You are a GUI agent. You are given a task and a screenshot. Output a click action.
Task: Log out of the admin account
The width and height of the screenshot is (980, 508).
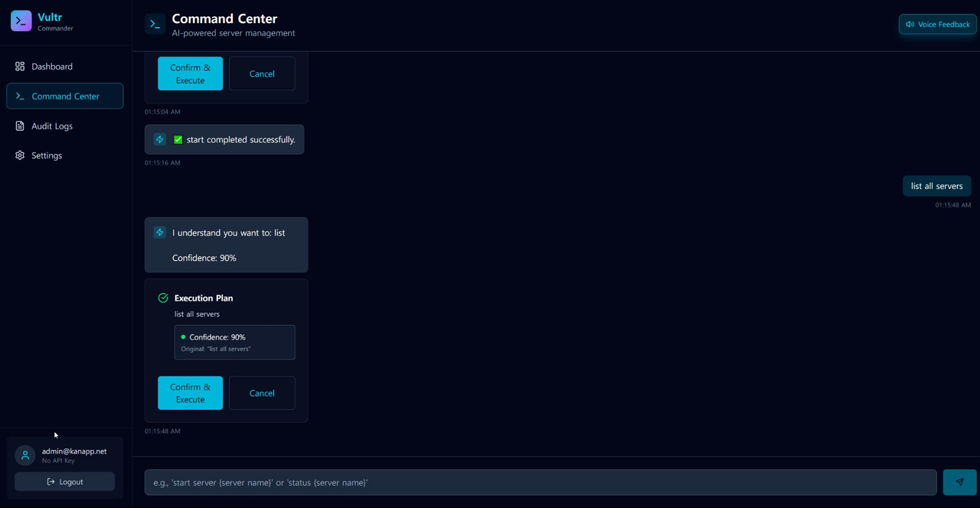[x=65, y=482]
